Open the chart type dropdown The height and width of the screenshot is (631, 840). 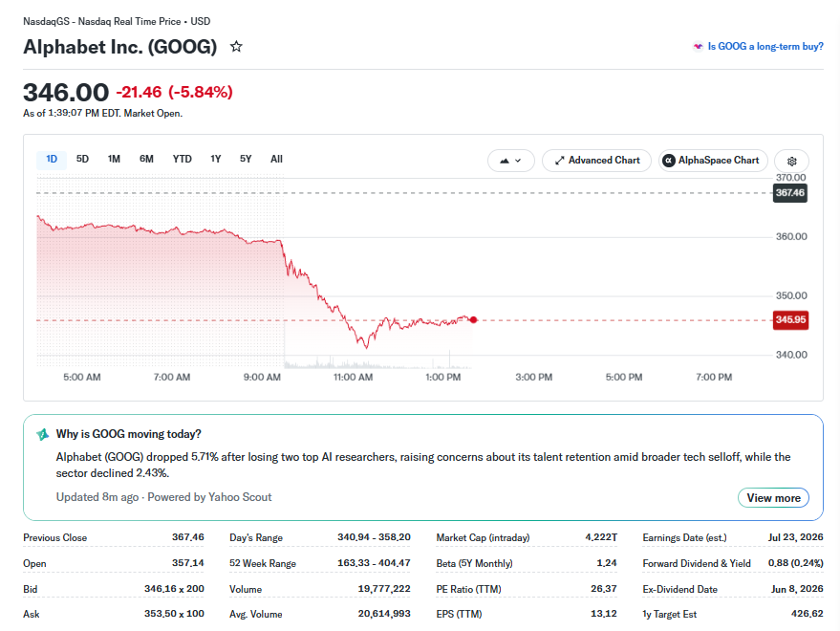pos(510,161)
